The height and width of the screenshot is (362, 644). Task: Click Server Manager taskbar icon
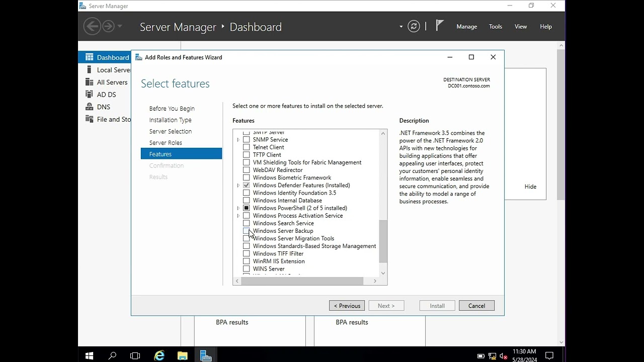point(205,356)
